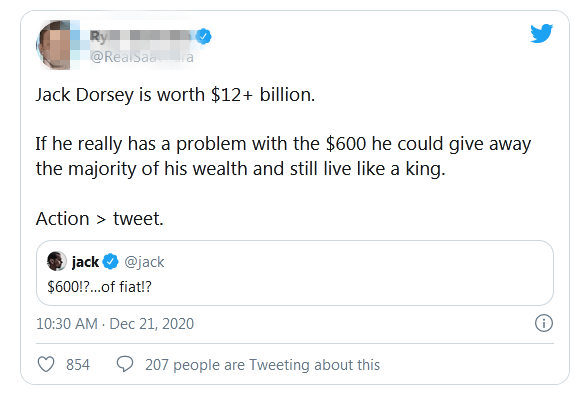Open jack's small profile avatar
The height and width of the screenshot is (395, 585).
(x=57, y=261)
